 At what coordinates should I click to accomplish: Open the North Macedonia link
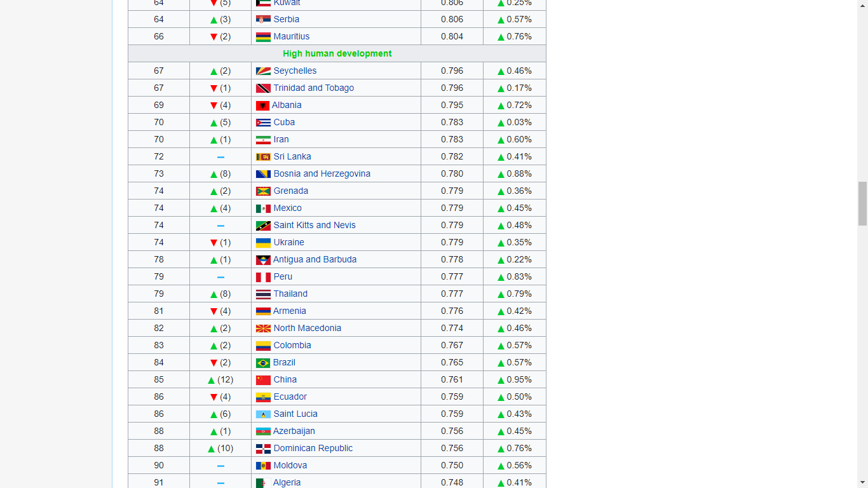point(308,329)
